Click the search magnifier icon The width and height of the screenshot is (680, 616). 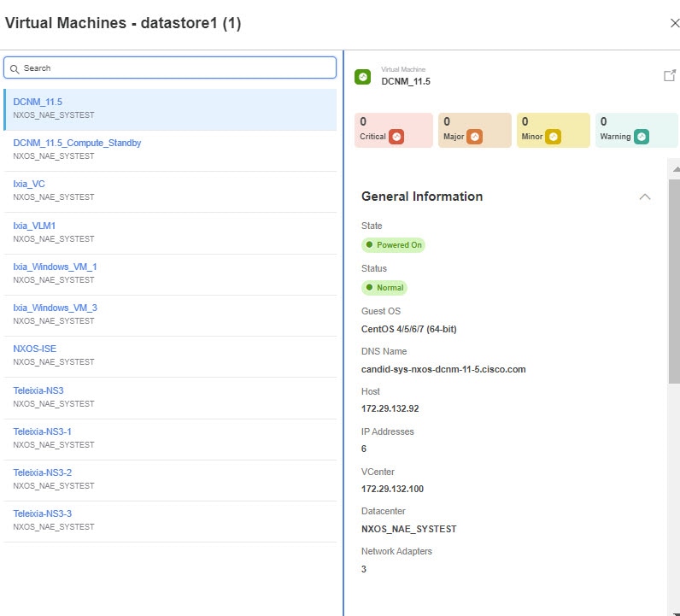(15, 69)
